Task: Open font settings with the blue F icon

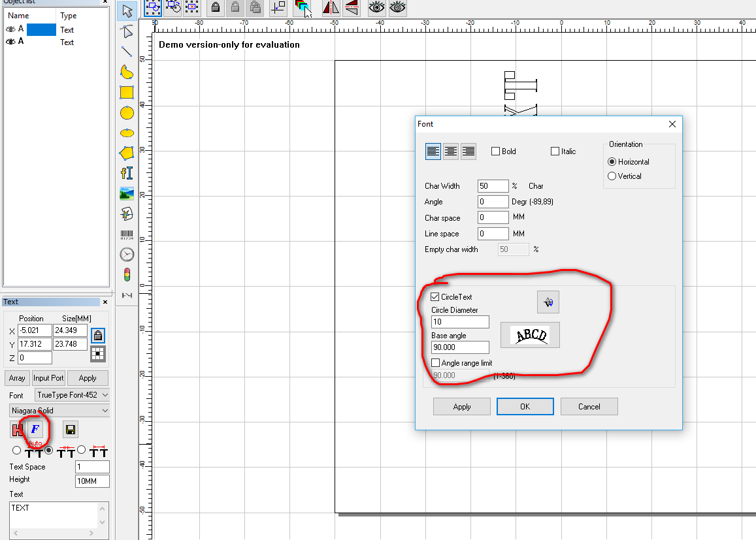Action: 35,429
